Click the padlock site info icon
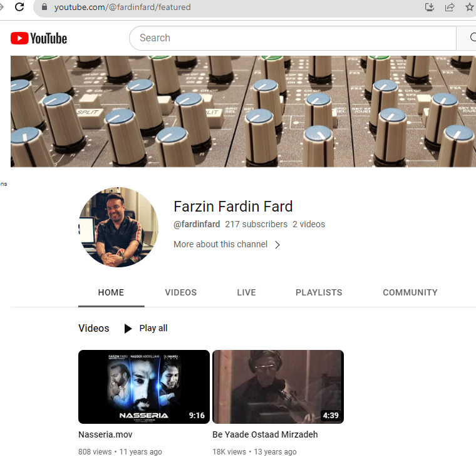Image resolution: width=476 pixels, height=467 pixels. pyautogui.click(x=44, y=7)
